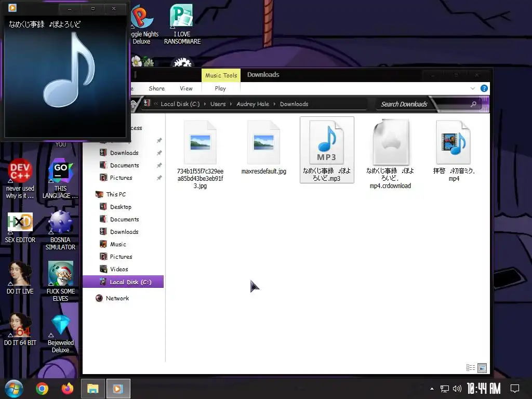Select the mp4.crdownload partial file
This screenshot has width=532, height=399.
390,154
